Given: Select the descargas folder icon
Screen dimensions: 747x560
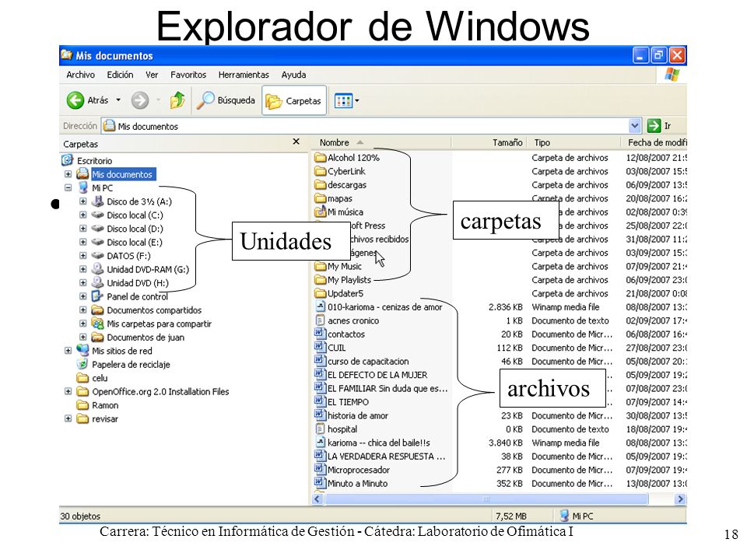Looking at the screenshot, I should pos(320,185).
